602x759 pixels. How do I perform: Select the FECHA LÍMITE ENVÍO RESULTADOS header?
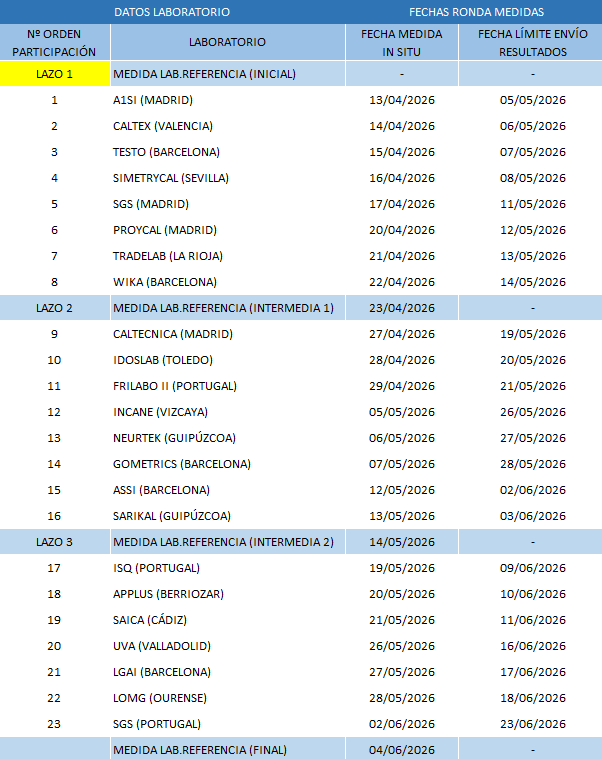click(x=532, y=42)
